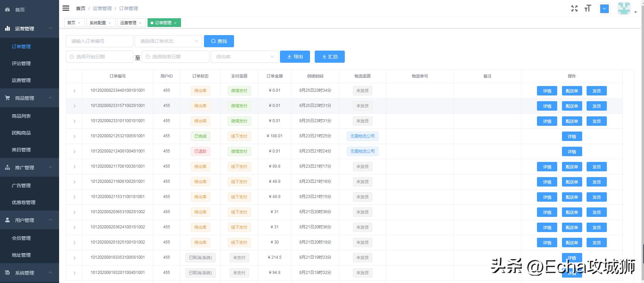Screen dimensions: 644x283
Task: Toggle fullscreen mode icon
Action: click(x=574, y=8)
